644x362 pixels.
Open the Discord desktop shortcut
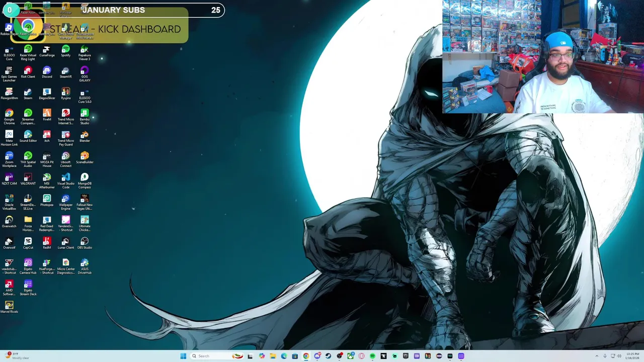tap(47, 72)
